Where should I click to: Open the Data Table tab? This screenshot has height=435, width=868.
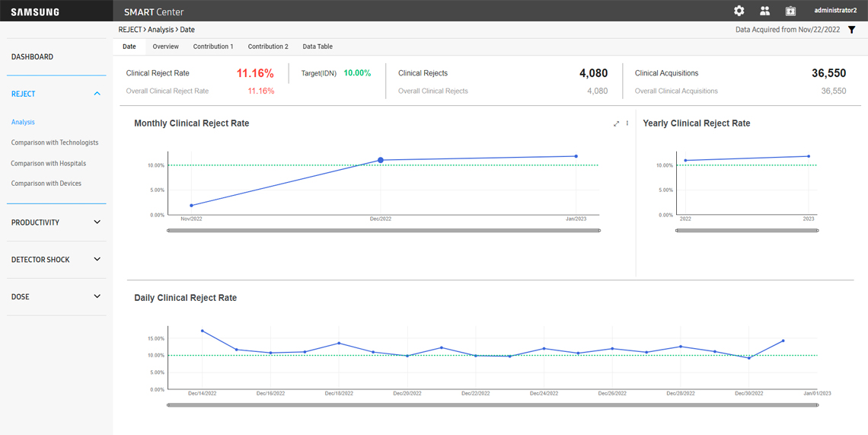point(318,46)
